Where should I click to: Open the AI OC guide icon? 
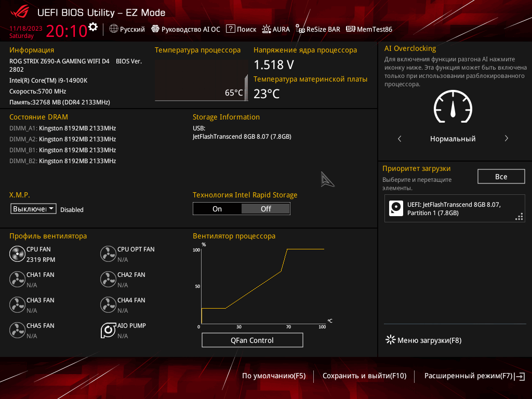click(x=155, y=29)
